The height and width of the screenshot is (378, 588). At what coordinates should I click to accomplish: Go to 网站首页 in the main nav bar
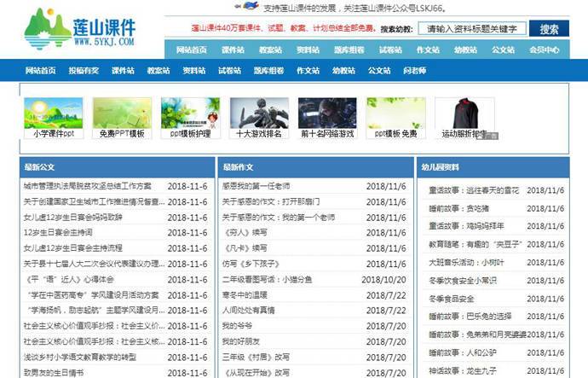pyautogui.click(x=41, y=71)
